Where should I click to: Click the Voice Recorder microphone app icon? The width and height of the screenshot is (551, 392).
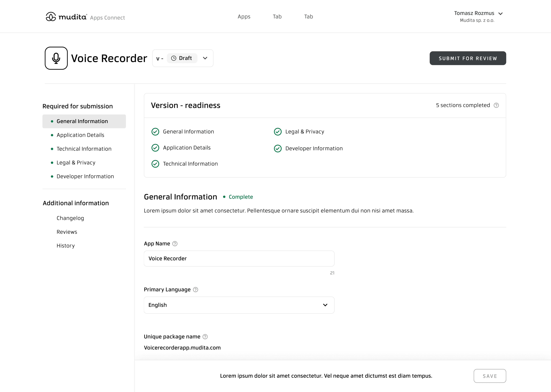coord(56,58)
